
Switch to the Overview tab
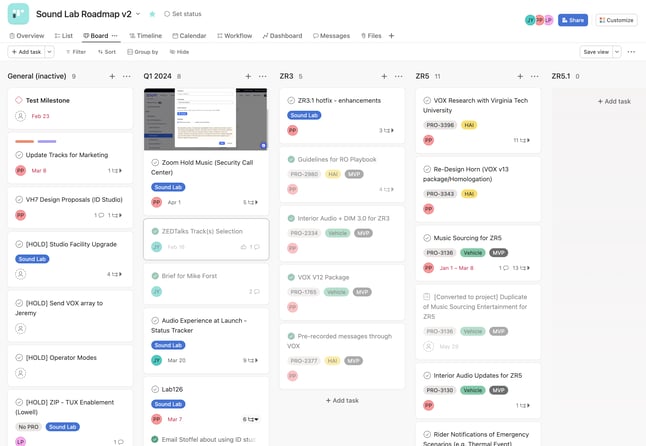(27, 36)
